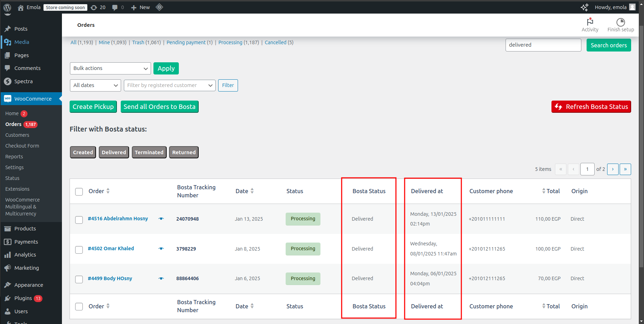The width and height of the screenshot is (644, 324).
Task: Sort by Total column in header
Action: 551,191
